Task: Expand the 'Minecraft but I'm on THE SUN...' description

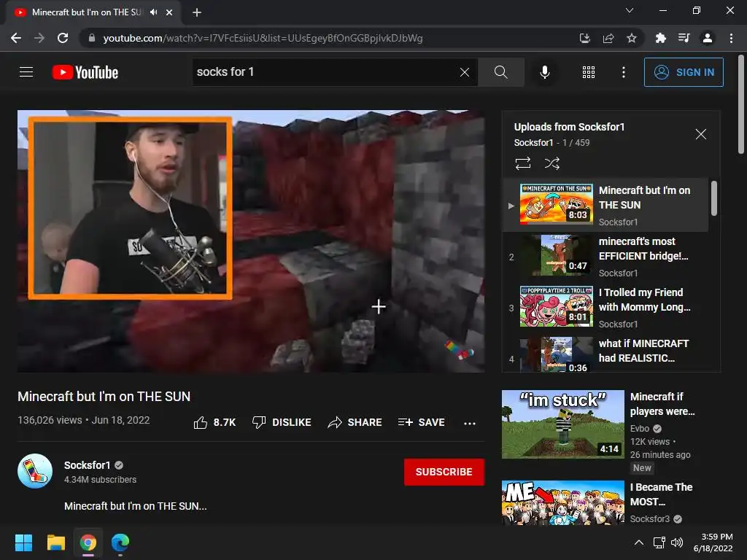Action: coord(135,506)
